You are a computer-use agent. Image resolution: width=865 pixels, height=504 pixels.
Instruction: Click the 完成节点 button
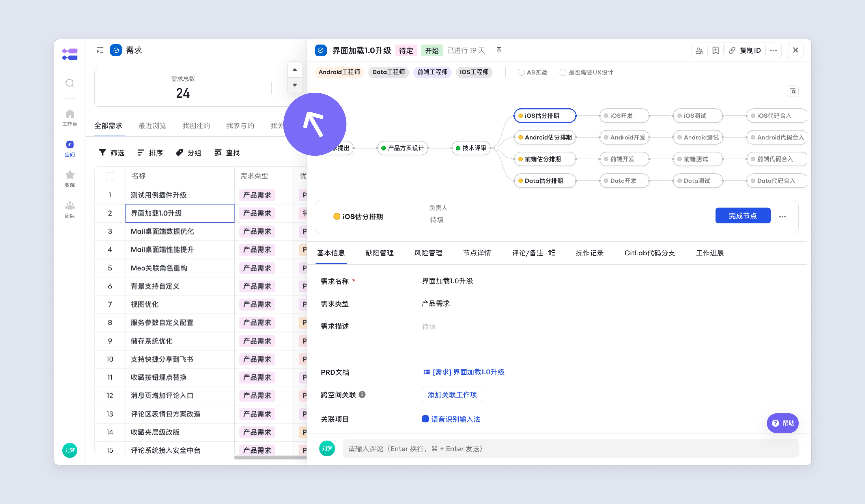tap(743, 215)
